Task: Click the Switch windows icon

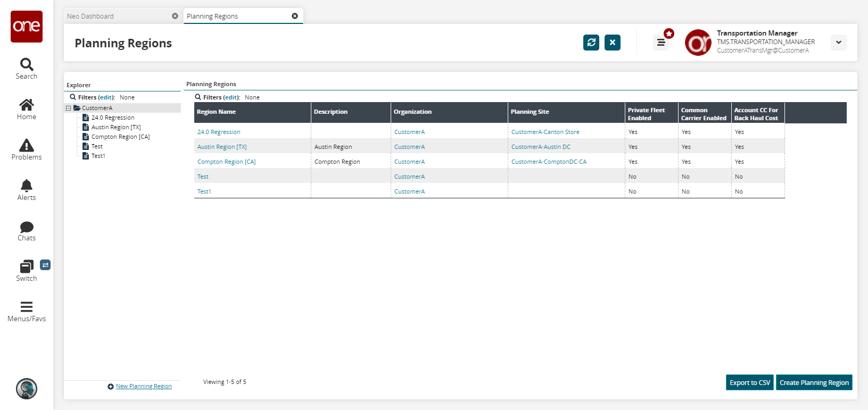Action: pos(27,266)
